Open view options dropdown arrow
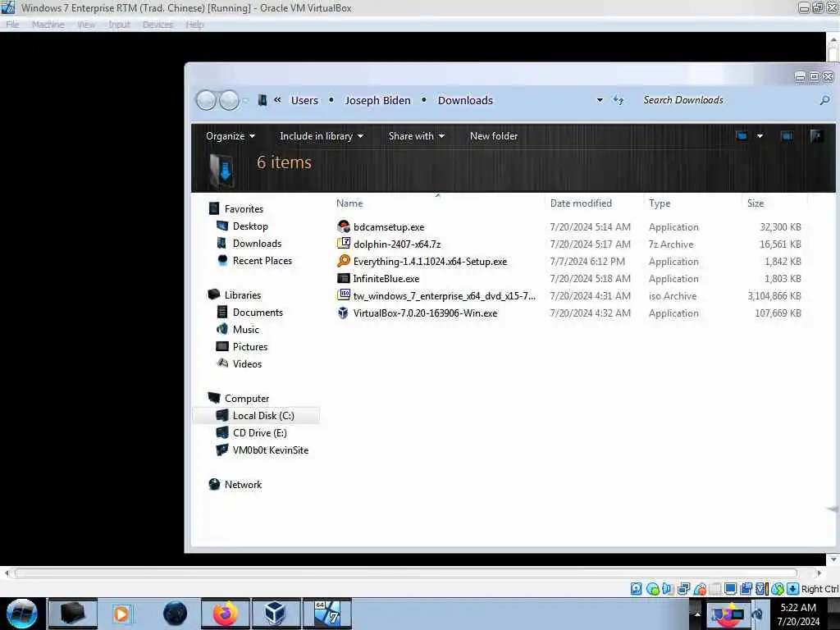 click(x=760, y=136)
